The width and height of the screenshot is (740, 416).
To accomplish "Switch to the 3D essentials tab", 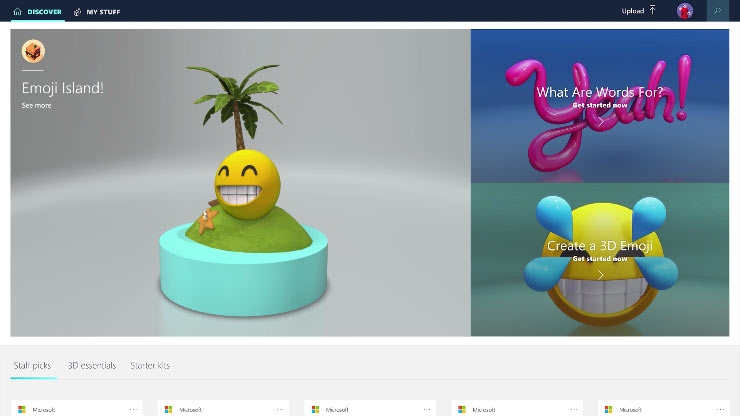I will pyautogui.click(x=92, y=366).
